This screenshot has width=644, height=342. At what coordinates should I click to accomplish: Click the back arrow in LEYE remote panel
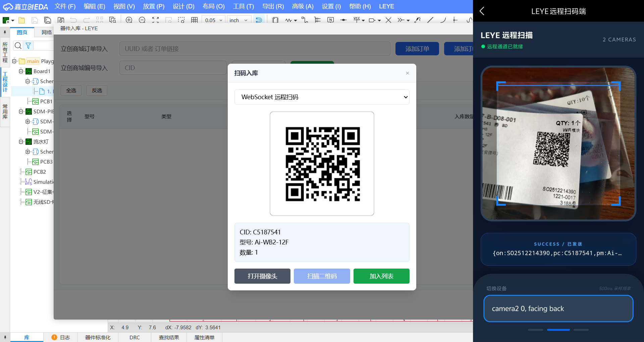click(482, 11)
